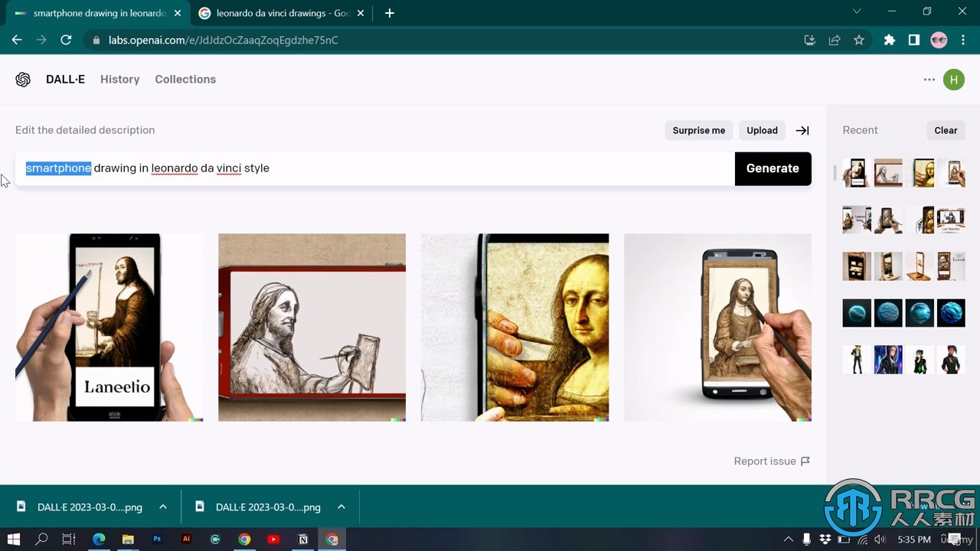Open the Mona Lisa close-up result image
Viewport: 980px width, 551px height.
[514, 328]
